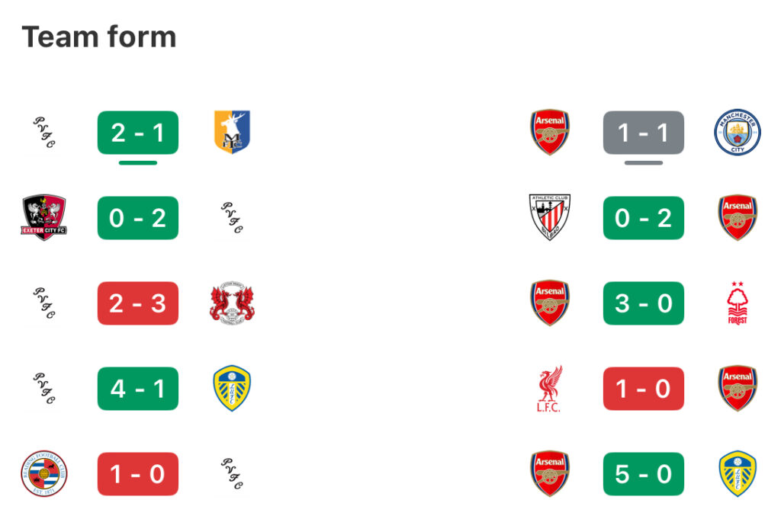Click the red 1 - 0 Reading result
The height and width of the screenshot is (532, 781).
click(138, 474)
